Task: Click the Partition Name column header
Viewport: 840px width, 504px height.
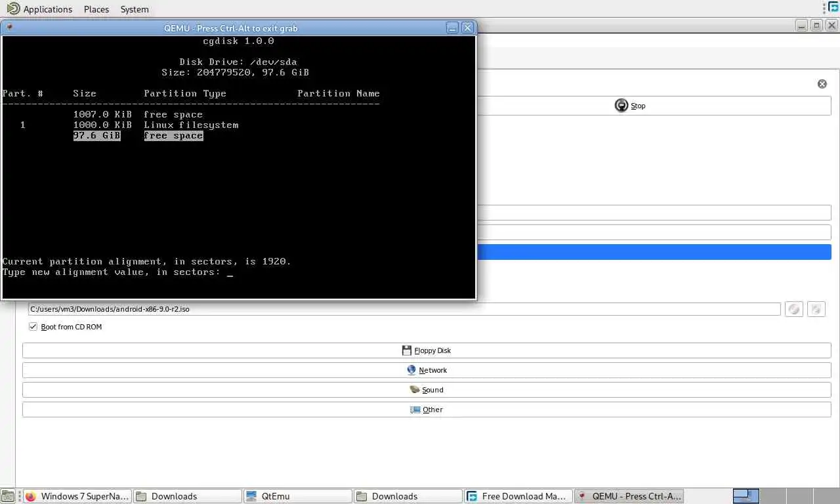Action: click(x=339, y=94)
